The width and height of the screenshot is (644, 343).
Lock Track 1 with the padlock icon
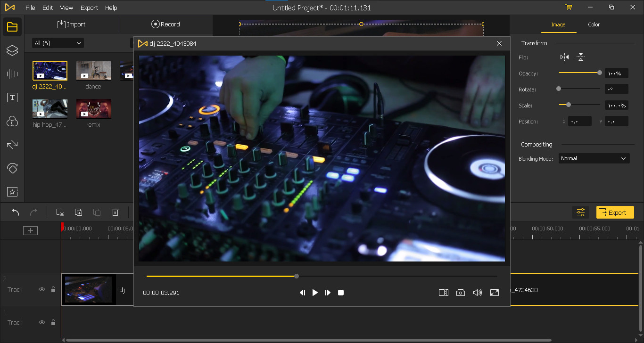[53, 322]
